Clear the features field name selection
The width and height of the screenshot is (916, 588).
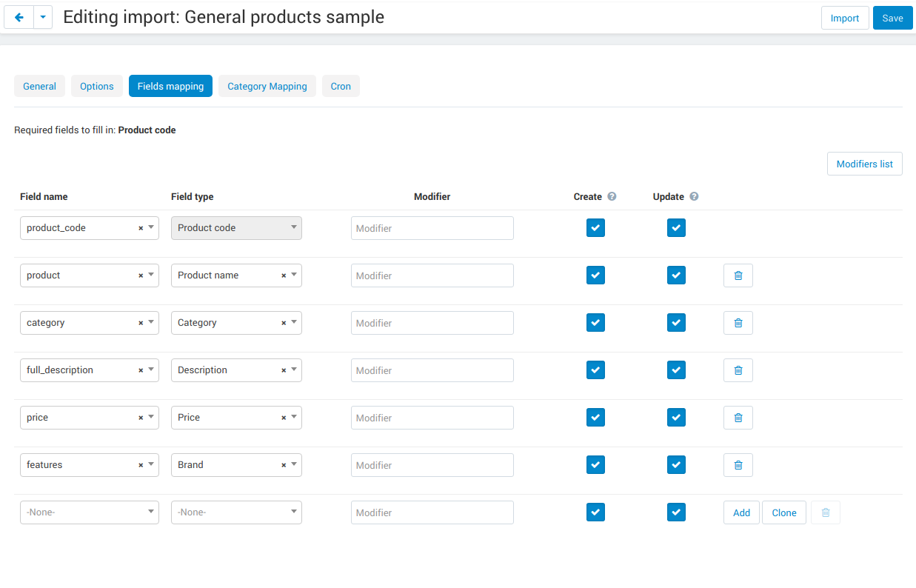coord(141,465)
